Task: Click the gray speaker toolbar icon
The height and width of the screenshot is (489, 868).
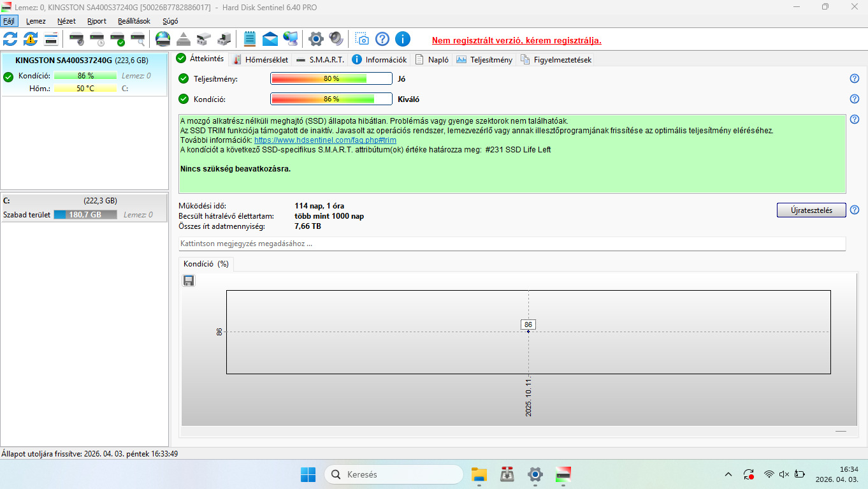Action: [x=336, y=39]
